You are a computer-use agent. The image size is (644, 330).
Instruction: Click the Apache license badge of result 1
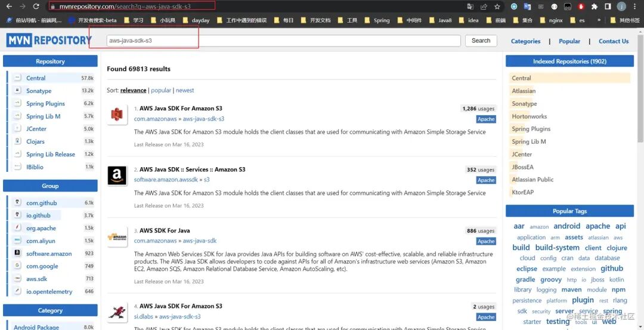(486, 119)
